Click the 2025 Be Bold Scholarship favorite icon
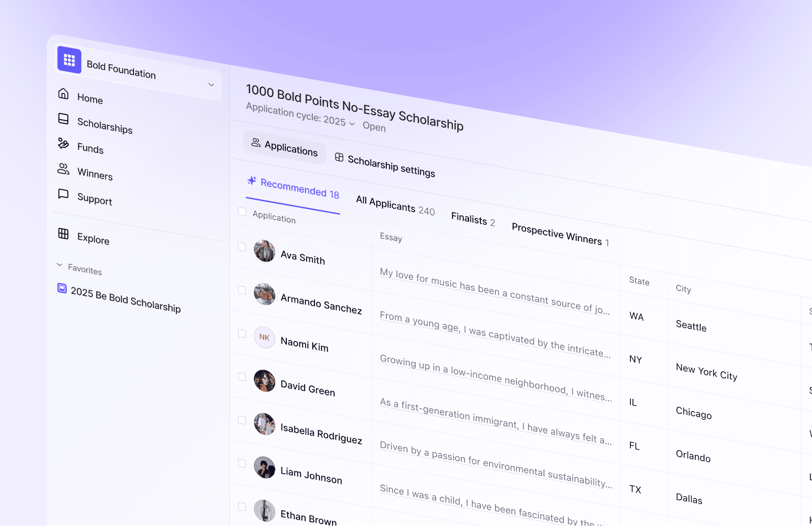812x526 pixels. (x=62, y=288)
